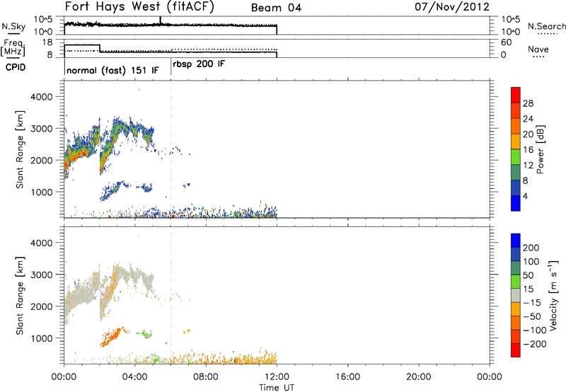Click the 'N.Sky' axis label
This screenshot has height=392, width=566.
coord(13,26)
